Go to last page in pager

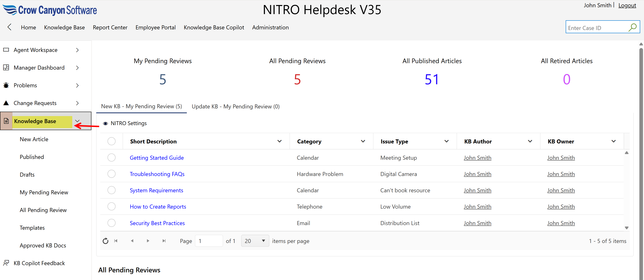click(x=164, y=241)
